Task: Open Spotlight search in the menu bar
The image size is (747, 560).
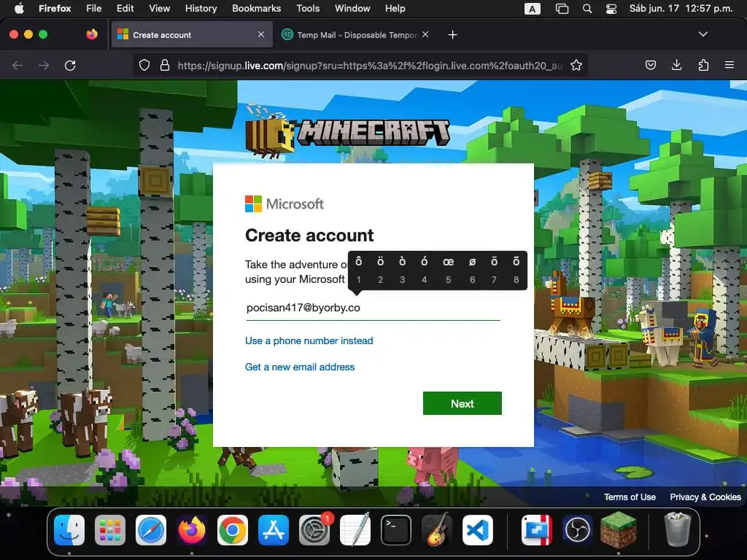Action: pos(587,9)
